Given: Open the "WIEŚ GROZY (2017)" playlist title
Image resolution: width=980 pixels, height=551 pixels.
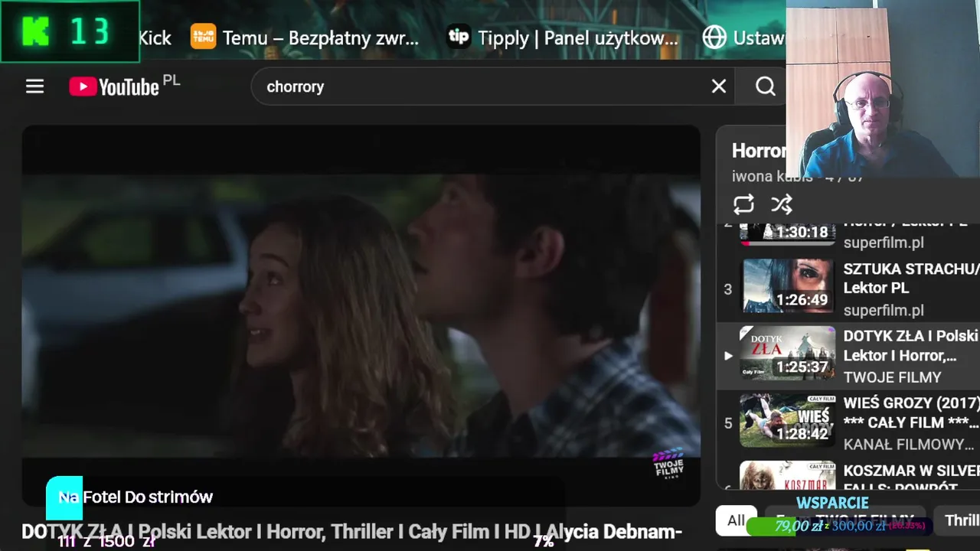Looking at the screenshot, I should click(x=911, y=412).
